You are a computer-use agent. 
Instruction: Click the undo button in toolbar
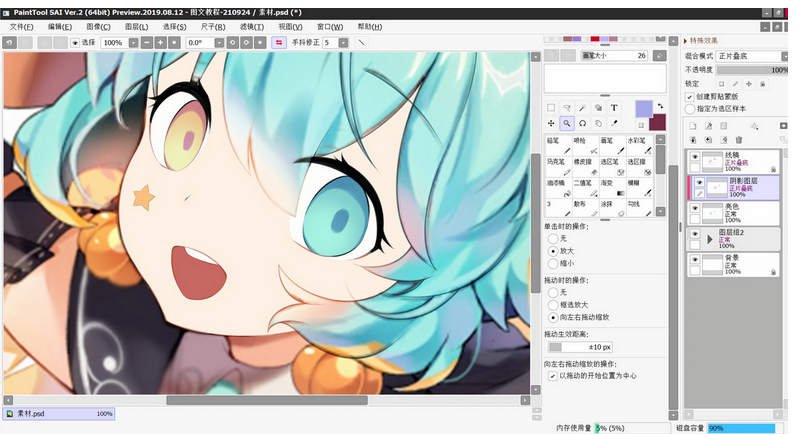pos(9,43)
